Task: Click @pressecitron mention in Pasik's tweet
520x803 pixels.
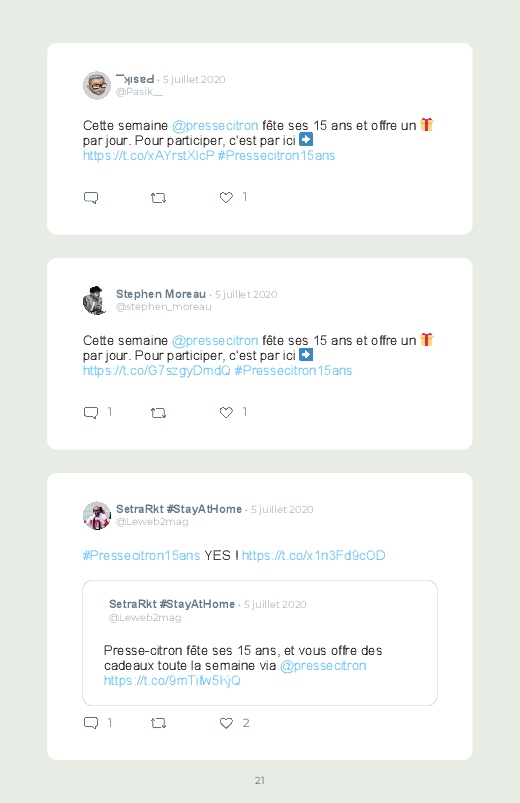Action: pos(215,126)
